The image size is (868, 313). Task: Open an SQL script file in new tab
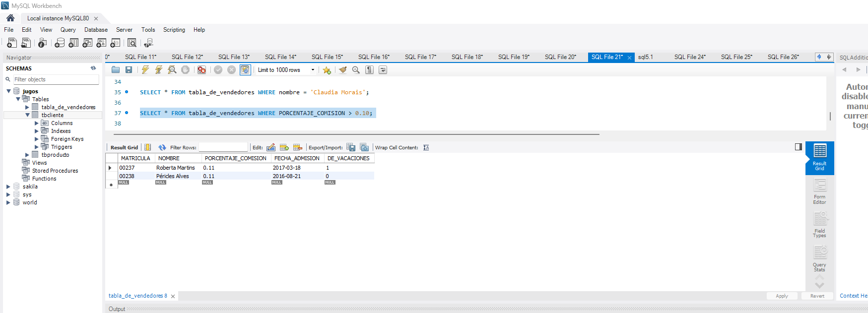tap(26, 43)
